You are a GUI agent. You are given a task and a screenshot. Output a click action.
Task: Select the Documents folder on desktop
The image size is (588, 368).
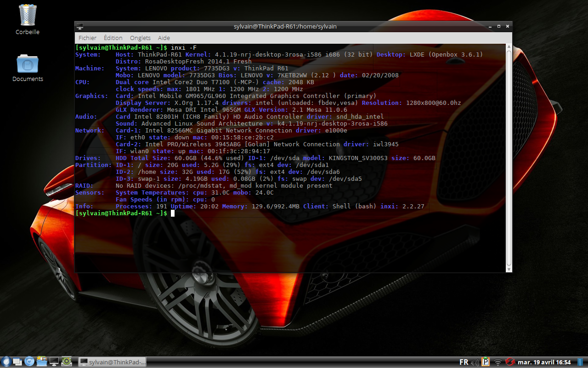pyautogui.click(x=28, y=64)
